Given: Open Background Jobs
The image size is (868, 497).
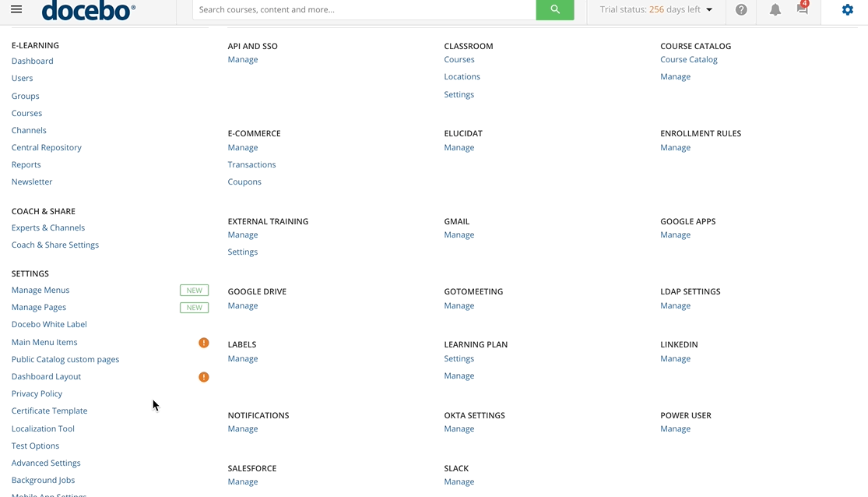Looking at the screenshot, I should point(43,481).
